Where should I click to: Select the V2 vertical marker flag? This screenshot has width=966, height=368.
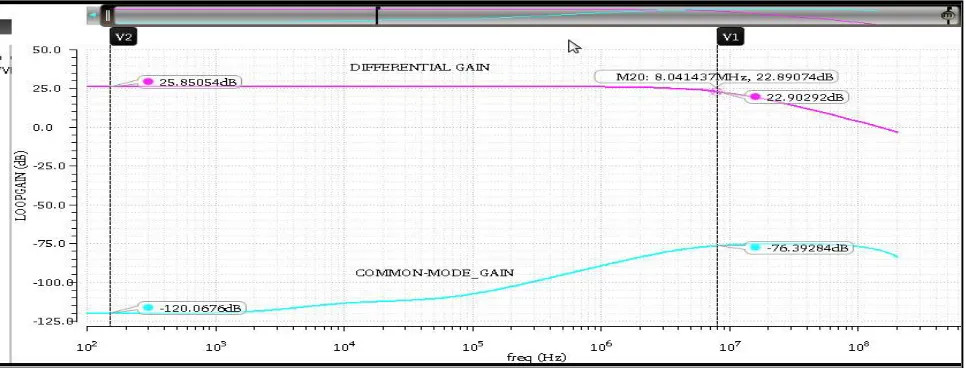coord(123,37)
